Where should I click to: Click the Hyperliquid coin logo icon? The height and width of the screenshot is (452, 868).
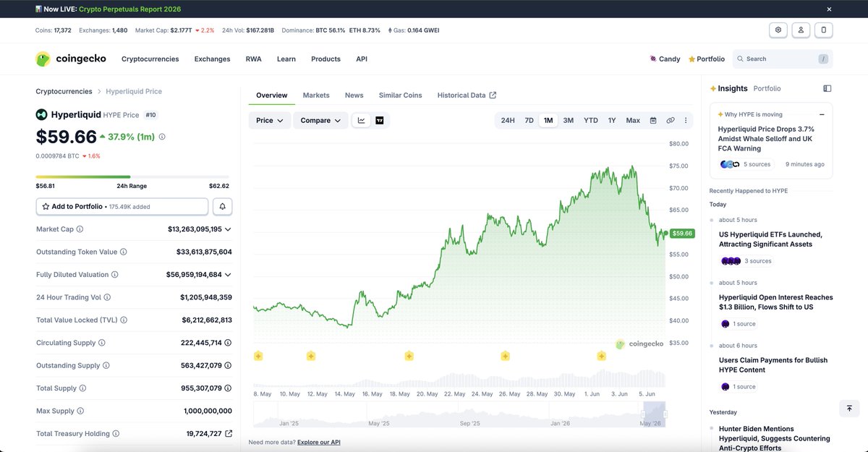point(42,114)
